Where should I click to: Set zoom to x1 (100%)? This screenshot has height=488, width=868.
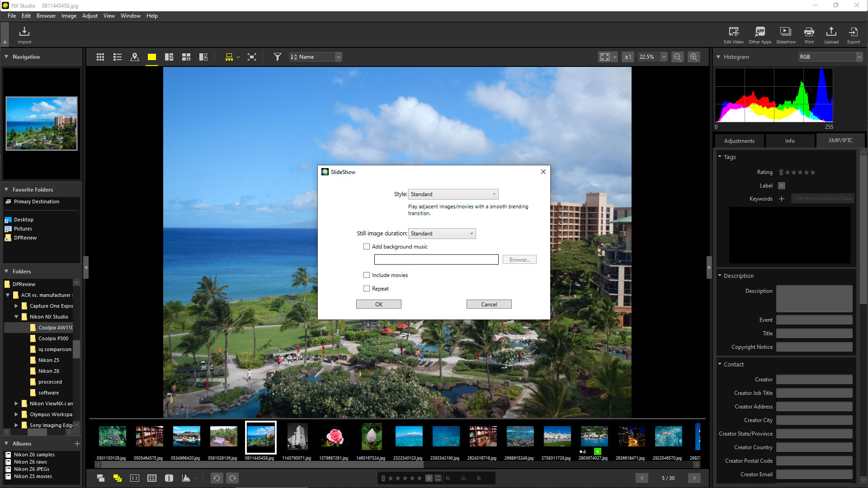click(x=628, y=57)
